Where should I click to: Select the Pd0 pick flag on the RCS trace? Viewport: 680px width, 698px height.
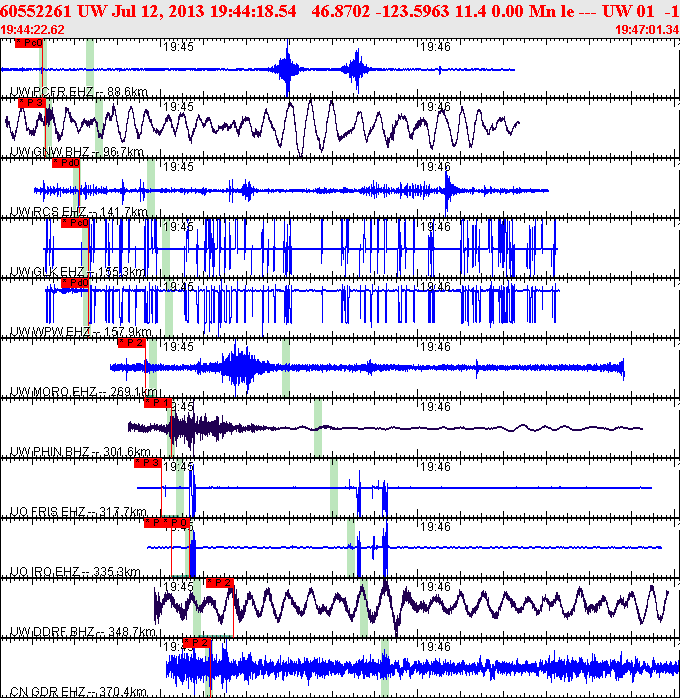click(66, 163)
